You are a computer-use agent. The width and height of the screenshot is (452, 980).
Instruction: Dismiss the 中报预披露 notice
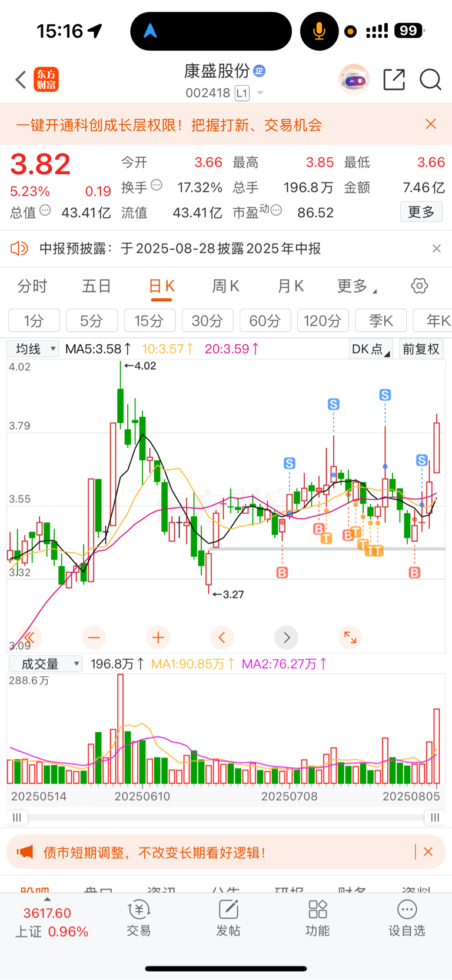click(x=436, y=248)
